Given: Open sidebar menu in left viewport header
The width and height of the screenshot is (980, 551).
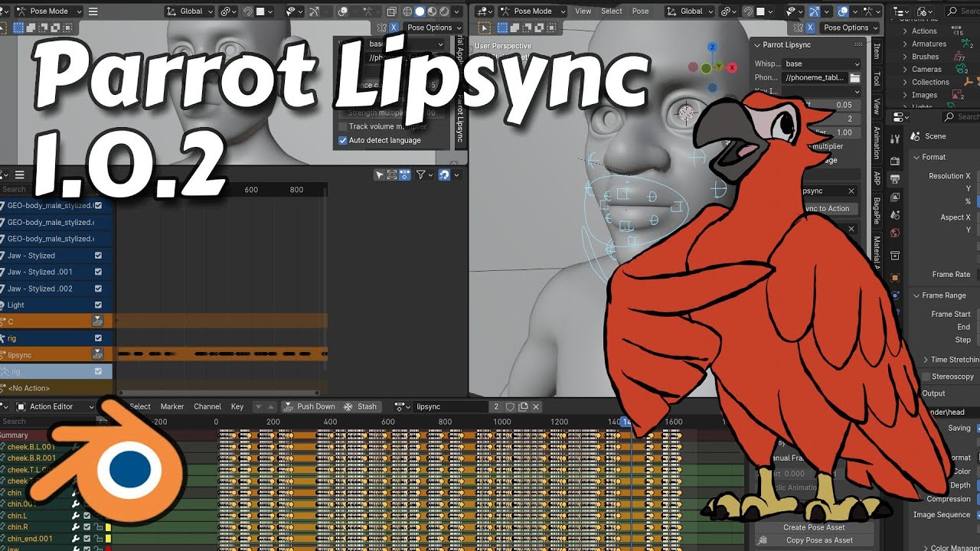Looking at the screenshot, I should 93,11.
